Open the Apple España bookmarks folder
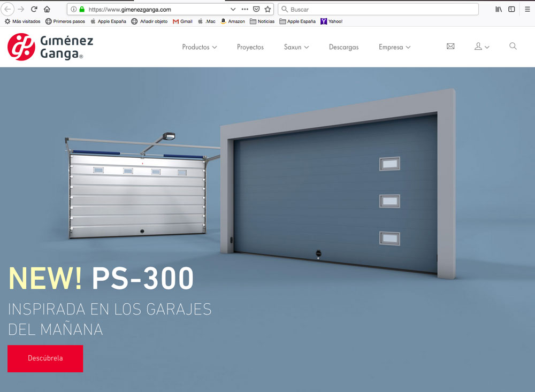This screenshot has width=535, height=392. (297, 21)
